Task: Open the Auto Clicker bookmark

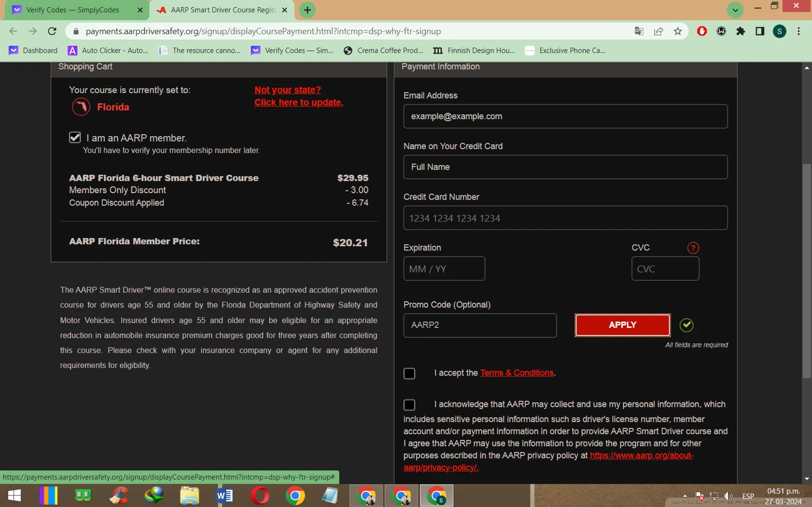Action: tap(108, 50)
